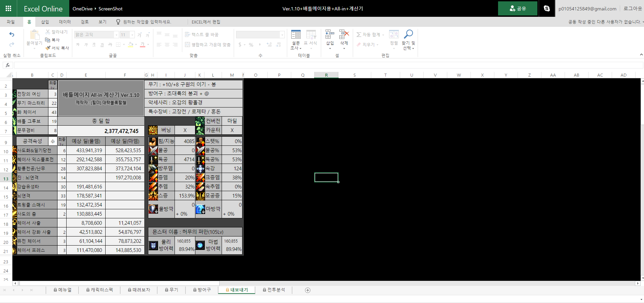Click the Copy (복사) icon
This screenshot has height=303, width=644.
tap(48, 40)
